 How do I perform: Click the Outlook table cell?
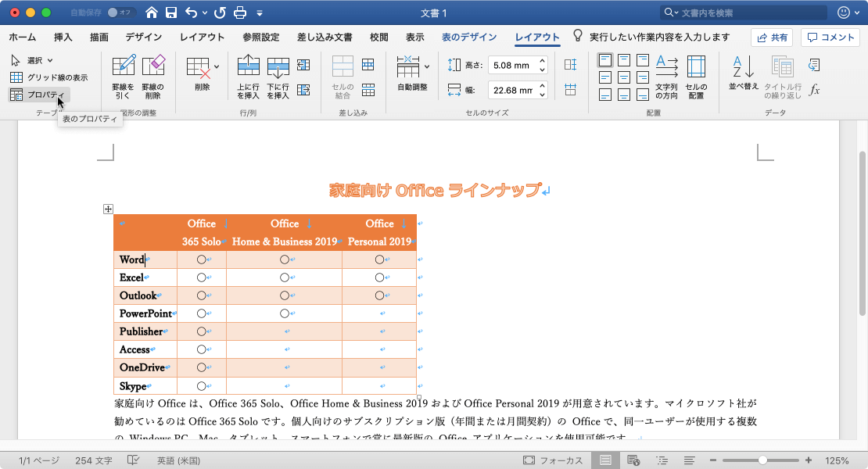click(145, 295)
